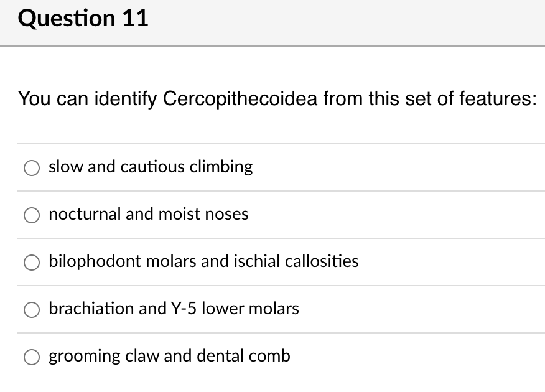
Task: Select the "nocturnal and moist noses" option
Action: tap(31, 214)
